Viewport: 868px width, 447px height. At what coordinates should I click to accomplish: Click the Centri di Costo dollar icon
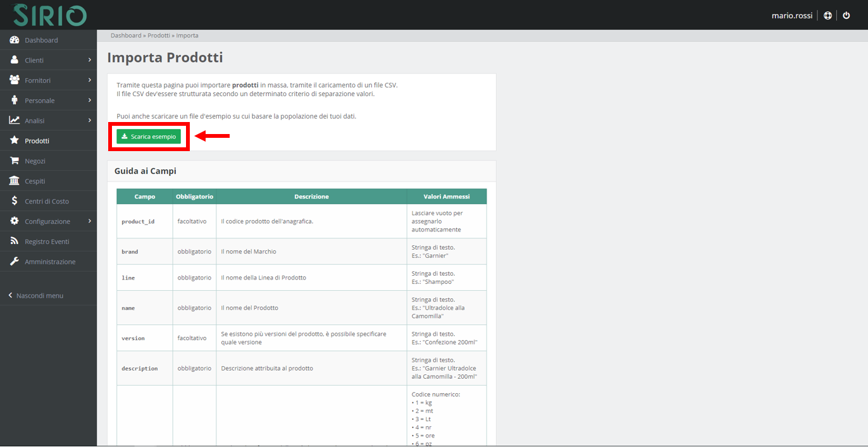coord(14,201)
